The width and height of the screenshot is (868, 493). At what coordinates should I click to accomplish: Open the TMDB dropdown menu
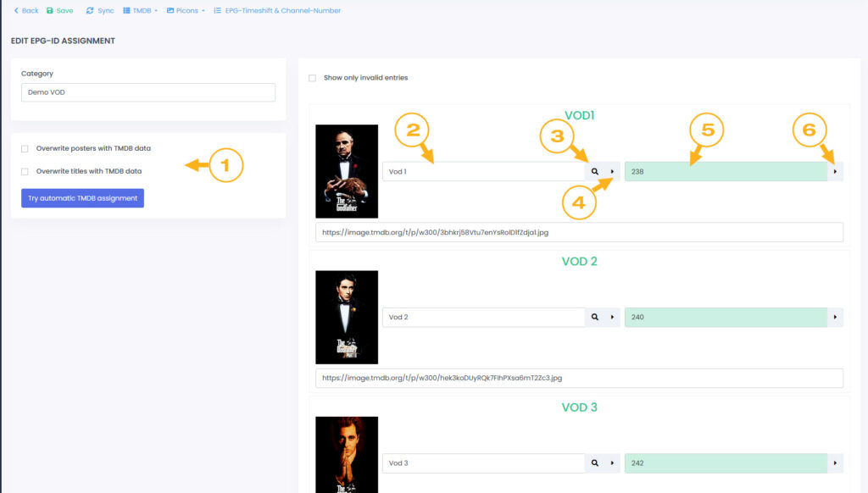141,11
